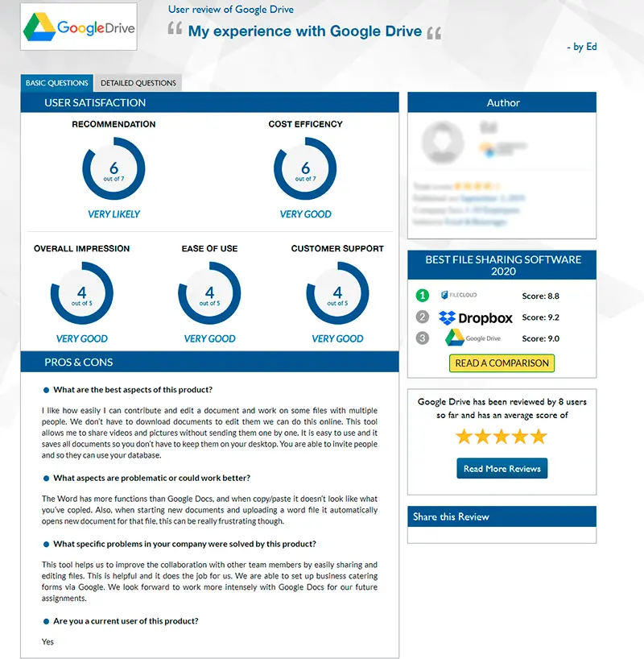Click the 'CUSTOMER SUPPORT' heading

point(337,249)
